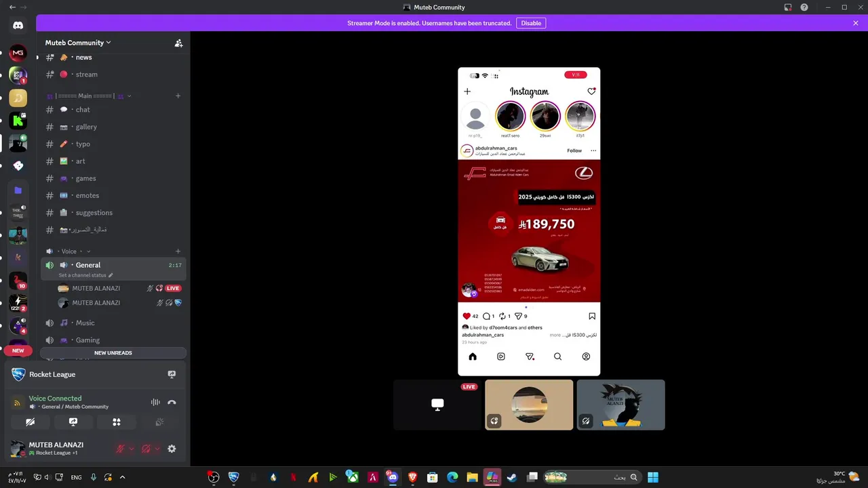Image resolution: width=868 pixels, height=488 pixels.
Task: Turn on camera in voice panel
Action: click(30, 422)
